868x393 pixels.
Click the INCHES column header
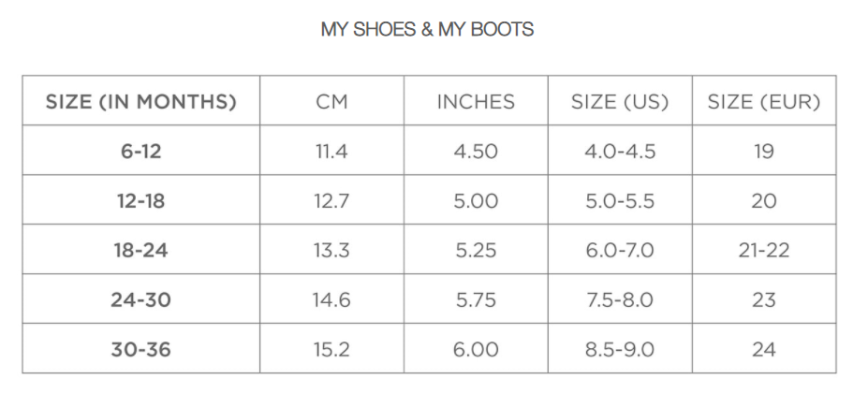(476, 102)
